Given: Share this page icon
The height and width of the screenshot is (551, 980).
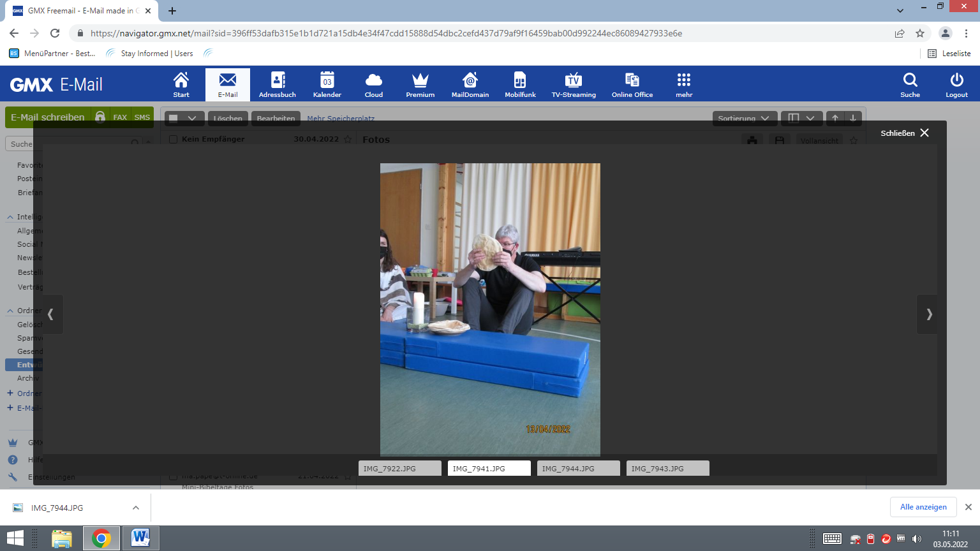Looking at the screenshot, I should [900, 33].
